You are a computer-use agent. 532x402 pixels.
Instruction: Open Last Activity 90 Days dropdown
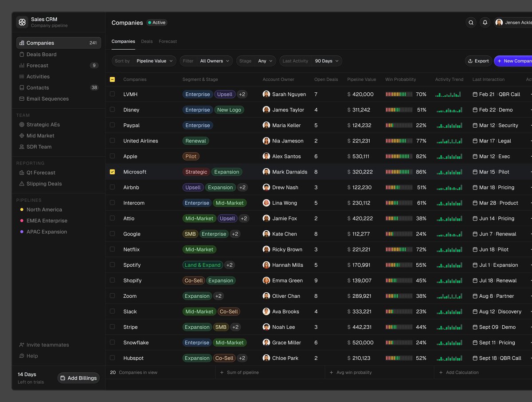pyautogui.click(x=311, y=61)
